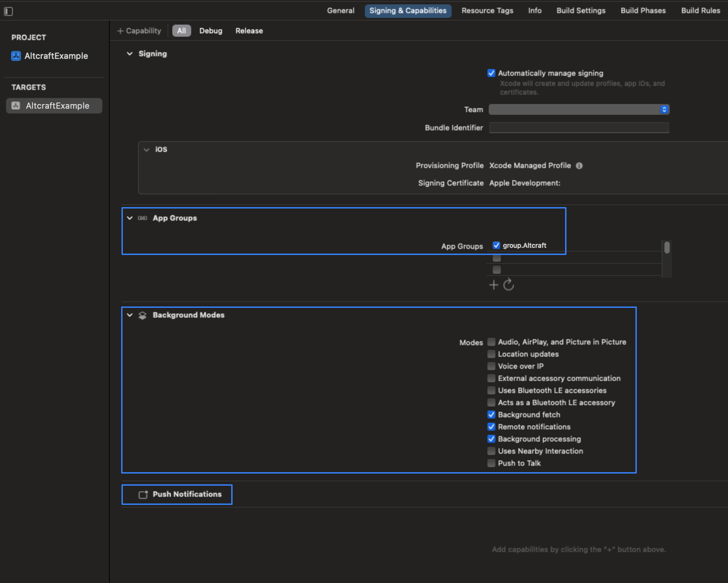Click the second unchecked app group checkbox
This screenshot has height=583, width=728.
point(497,258)
